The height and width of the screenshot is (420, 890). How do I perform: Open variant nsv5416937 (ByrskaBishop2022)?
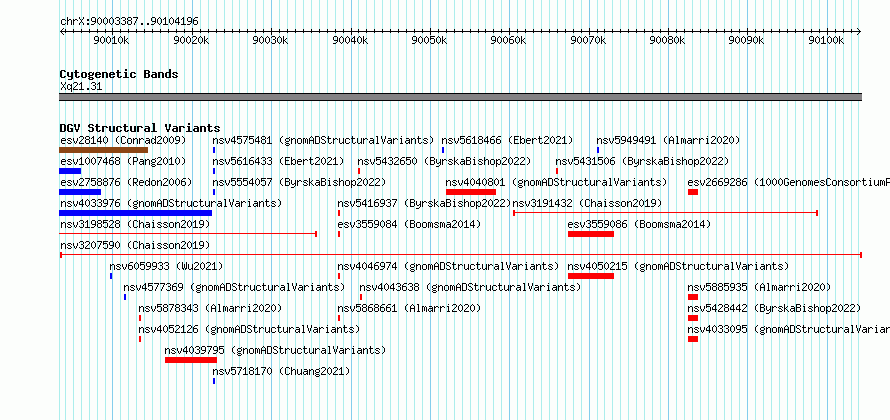click(424, 203)
